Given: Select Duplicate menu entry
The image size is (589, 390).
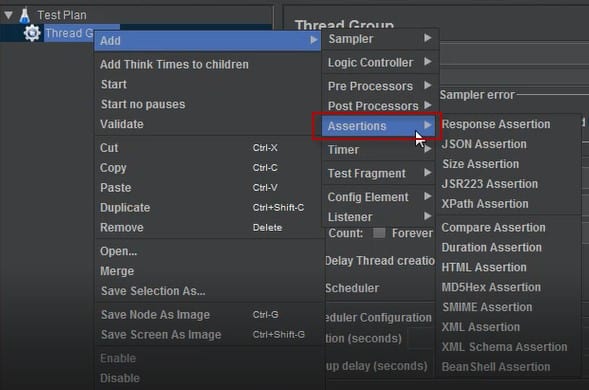Looking at the screenshot, I should tap(208, 207).
